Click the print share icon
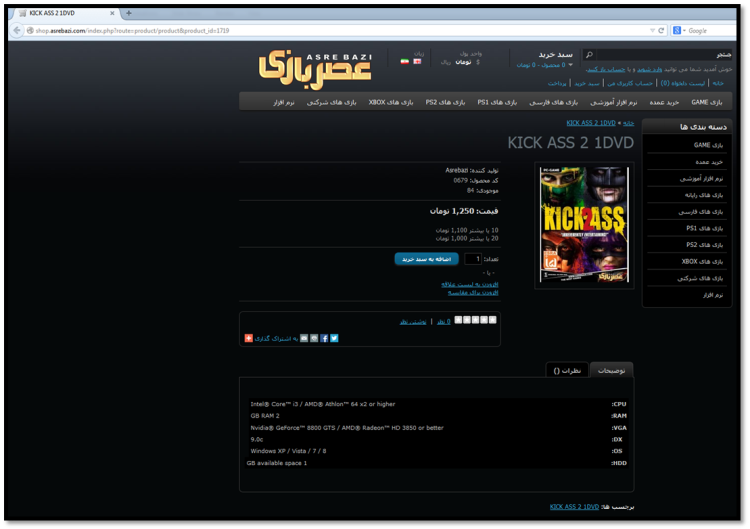 click(x=314, y=339)
